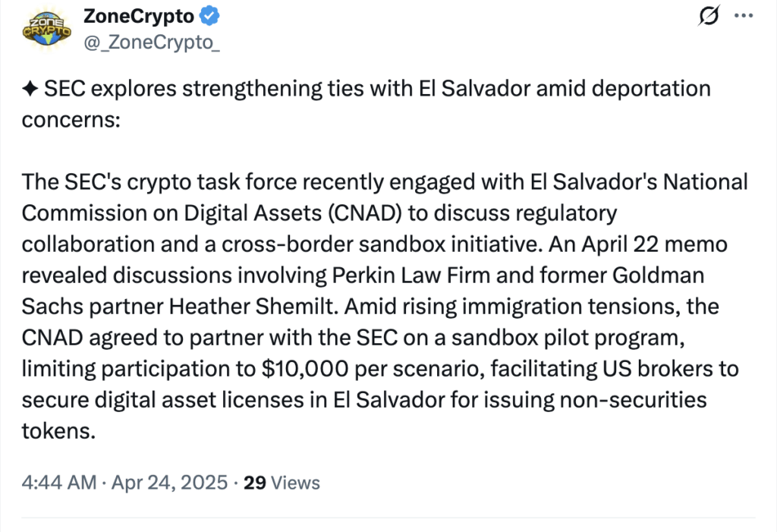Click the 4:44 AM timestamp
Screen dimensions: 777x532
click(x=59, y=483)
